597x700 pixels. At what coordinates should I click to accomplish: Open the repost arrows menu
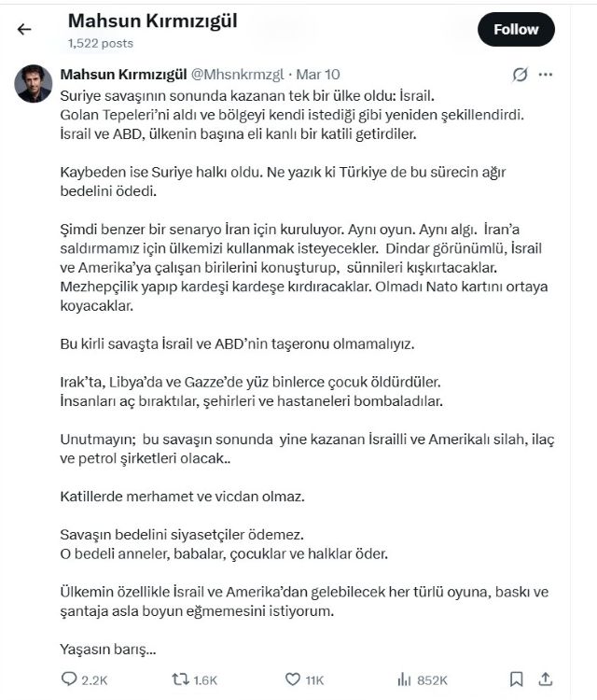click(x=182, y=679)
